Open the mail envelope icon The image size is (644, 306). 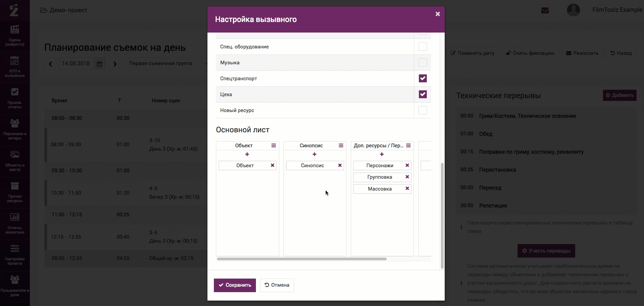click(x=545, y=10)
